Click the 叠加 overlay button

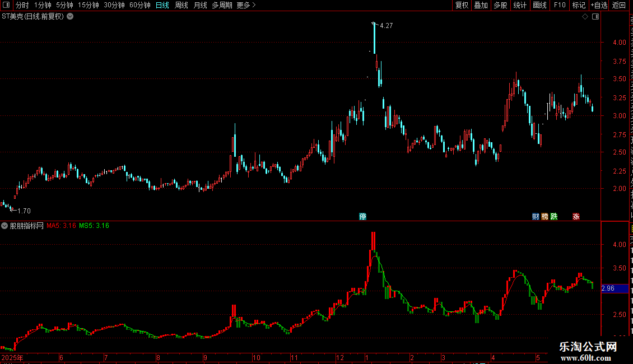coord(481,5)
